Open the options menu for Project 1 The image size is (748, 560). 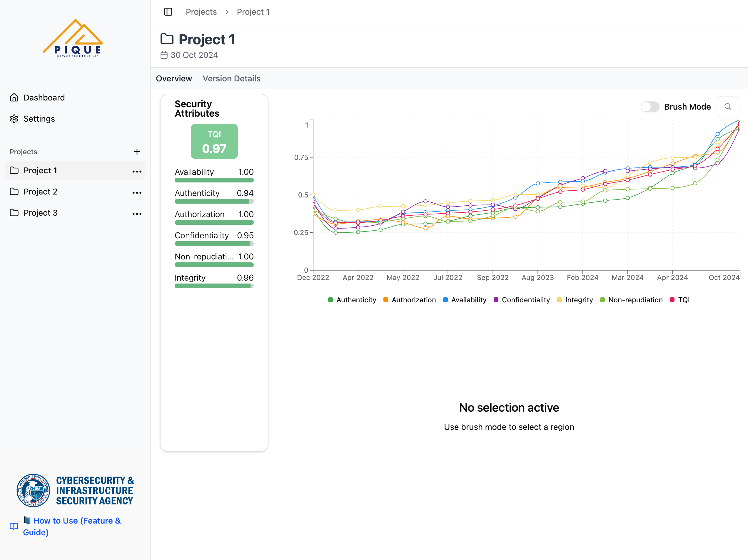137,171
